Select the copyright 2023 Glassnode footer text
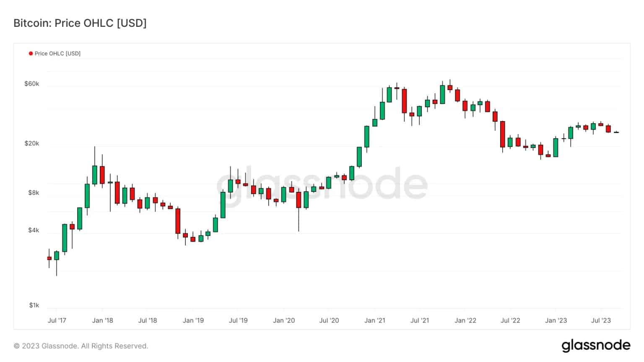The height and width of the screenshot is (362, 644). (x=81, y=346)
